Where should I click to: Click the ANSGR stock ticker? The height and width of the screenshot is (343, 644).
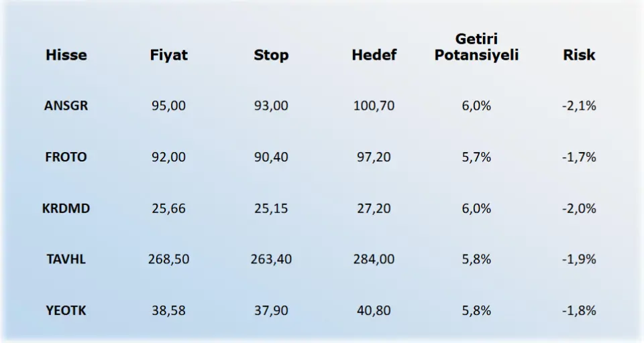[x=66, y=106]
